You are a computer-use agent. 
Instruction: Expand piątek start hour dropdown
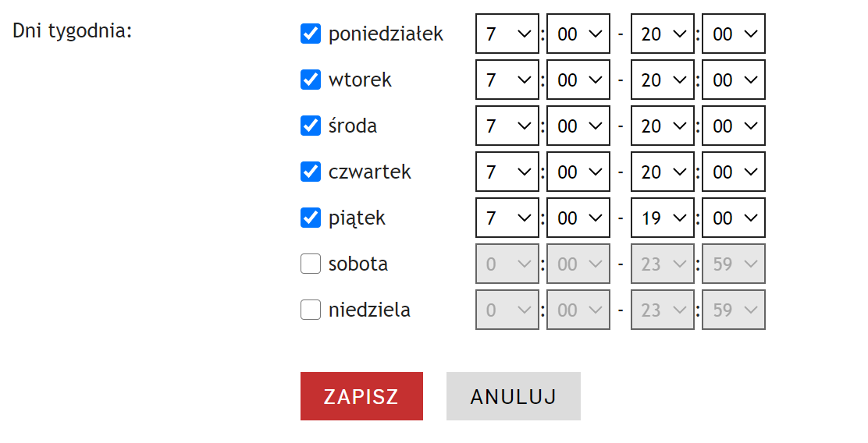(507, 218)
